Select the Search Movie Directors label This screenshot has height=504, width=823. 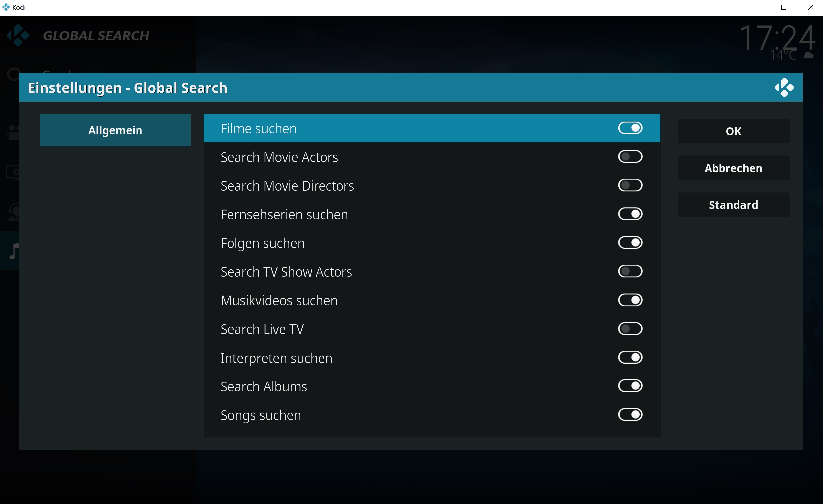tap(287, 186)
